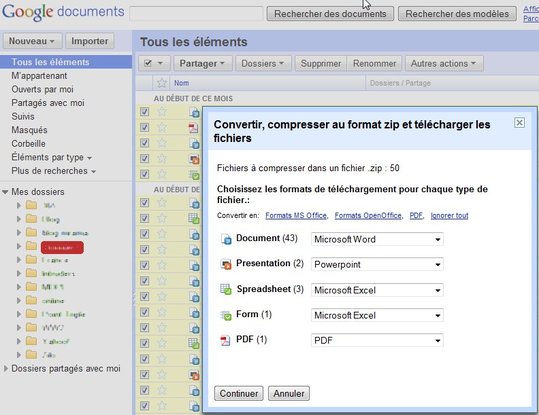The height and width of the screenshot is (415, 539).
Task: Click the Formats MS Office link
Action: 296,216
